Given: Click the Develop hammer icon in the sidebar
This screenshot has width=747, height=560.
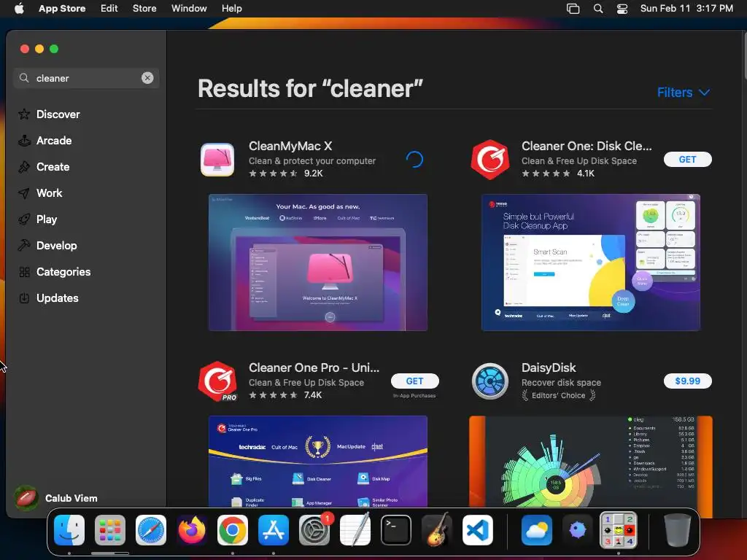Looking at the screenshot, I should pos(24,245).
